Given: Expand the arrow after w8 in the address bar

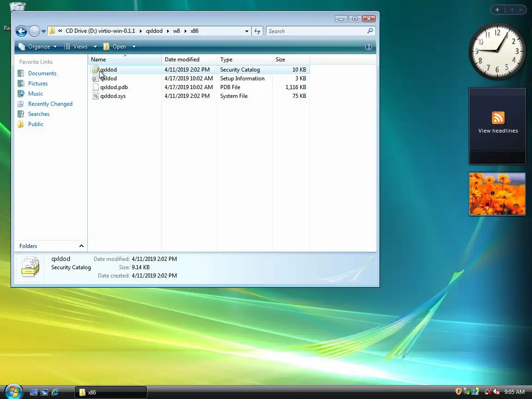Looking at the screenshot, I should pos(185,31).
